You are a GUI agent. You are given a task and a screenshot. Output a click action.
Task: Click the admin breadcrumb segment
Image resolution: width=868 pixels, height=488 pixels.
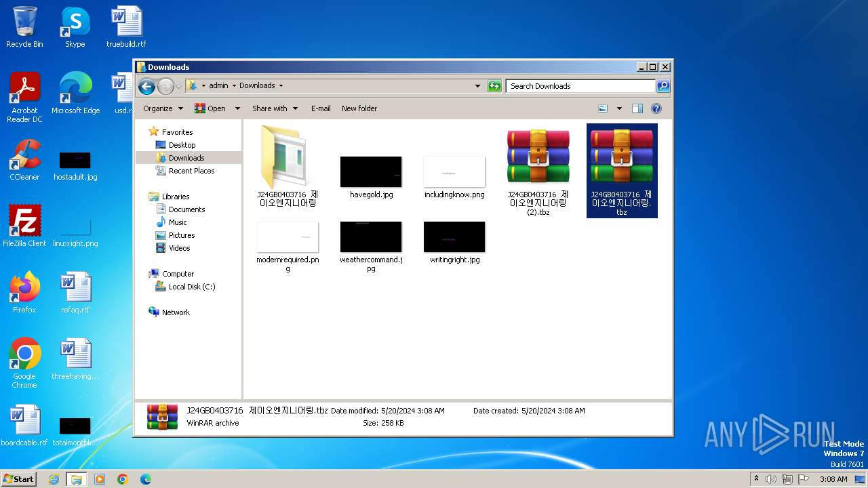coord(218,86)
